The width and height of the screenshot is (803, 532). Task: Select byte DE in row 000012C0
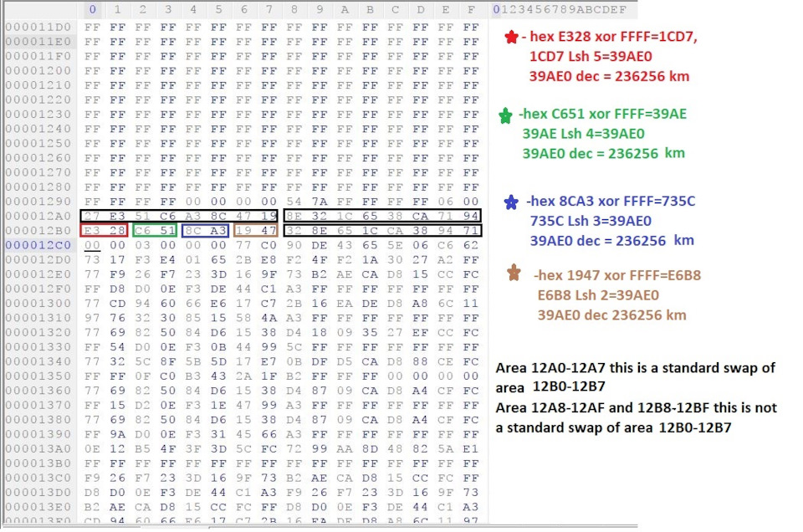[x=319, y=245]
